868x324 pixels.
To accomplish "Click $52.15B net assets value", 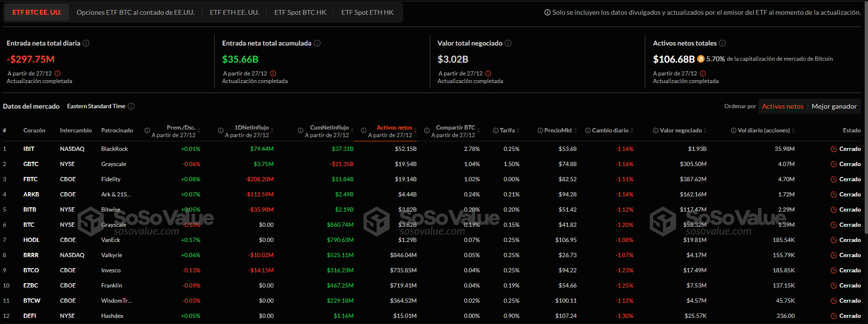I will point(406,149).
